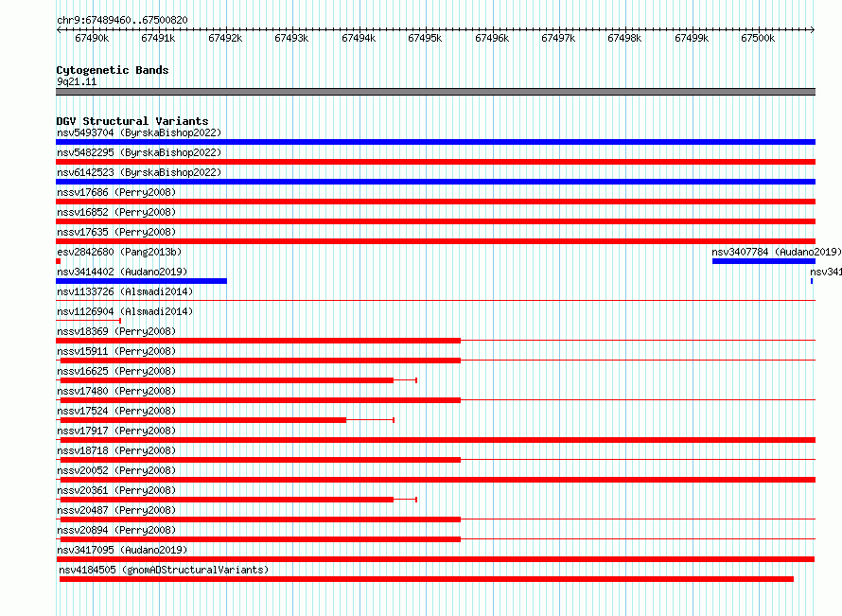Screen dimensions: 842x616
Task: Select the 67496k ruler position label
Action: pyautogui.click(x=492, y=38)
